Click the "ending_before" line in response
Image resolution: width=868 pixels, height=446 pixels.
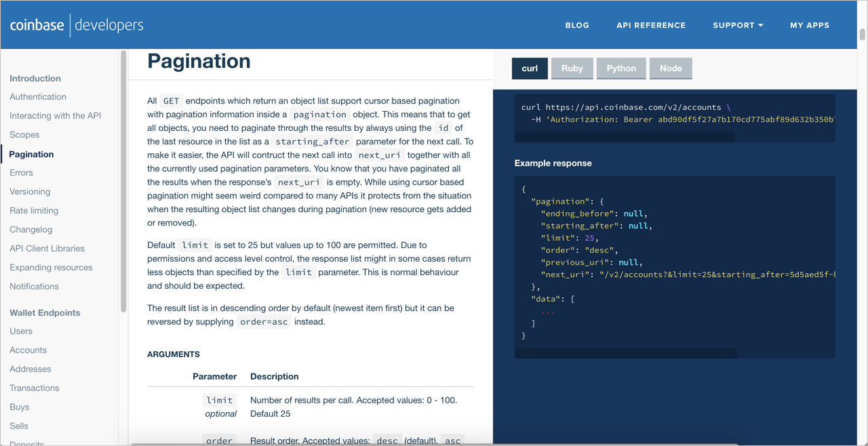pos(594,214)
